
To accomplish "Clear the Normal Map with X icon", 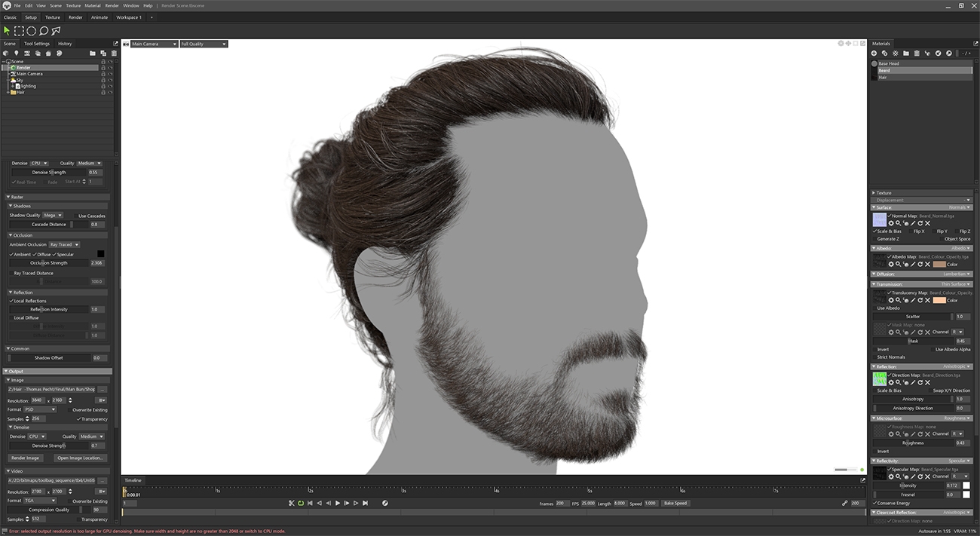I will click(927, 223).
